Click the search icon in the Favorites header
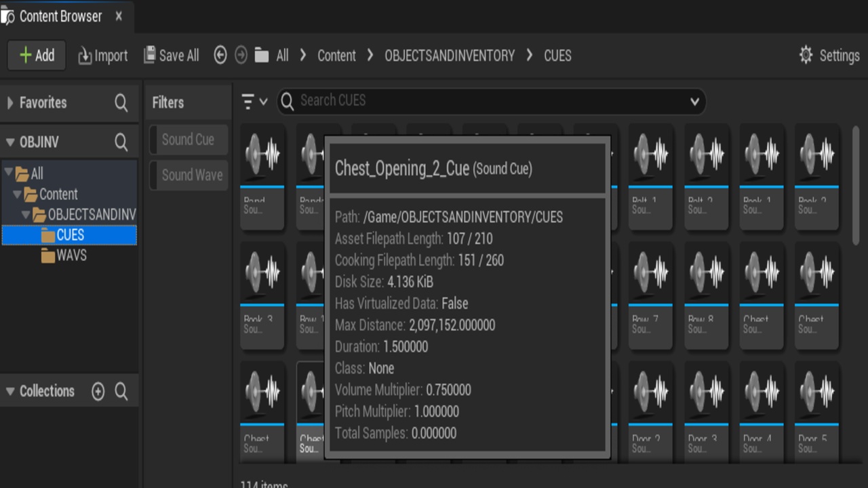The height and width of the screenshot is (488, 868). [121, 103]
